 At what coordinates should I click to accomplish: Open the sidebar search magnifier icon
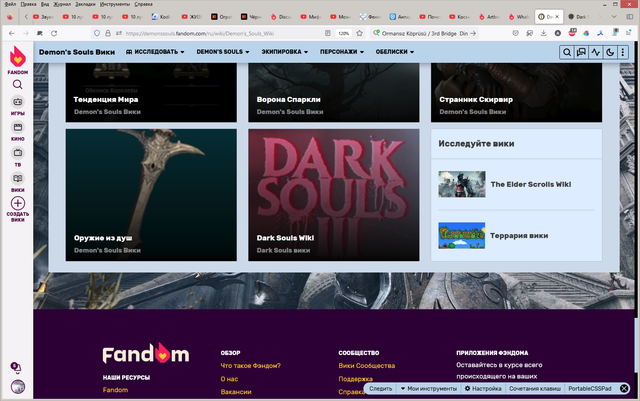pyautogui.click(x=18, y=85)
